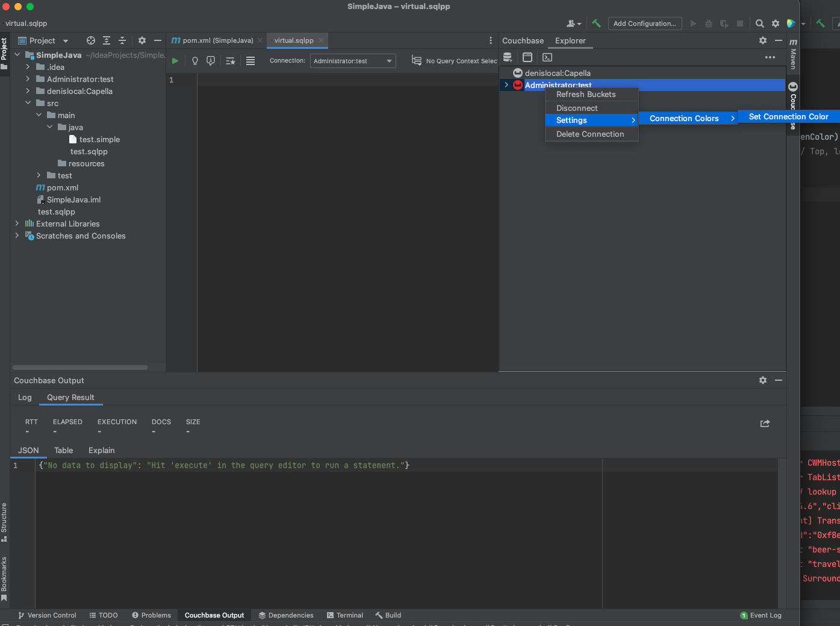Click into the query editor line 1
The height and width of the screenshot is (626, 840).
[x=347, y=80]
